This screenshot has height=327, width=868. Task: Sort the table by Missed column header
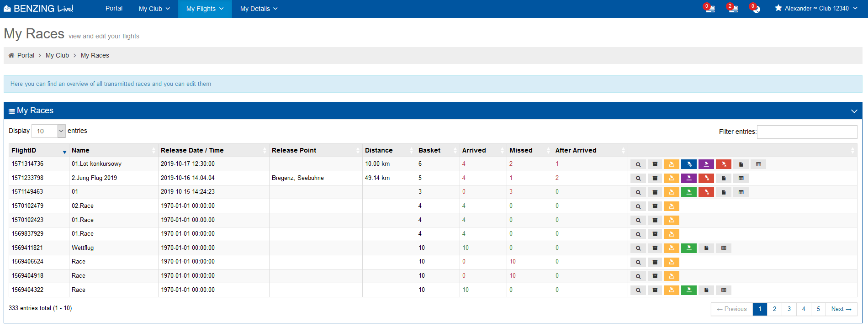click(529, 150)
